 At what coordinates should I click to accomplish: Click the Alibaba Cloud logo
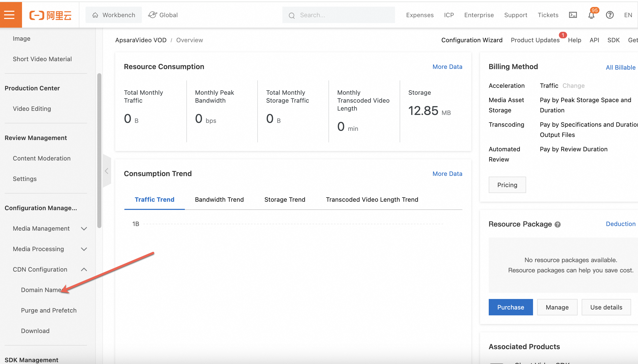50,15
